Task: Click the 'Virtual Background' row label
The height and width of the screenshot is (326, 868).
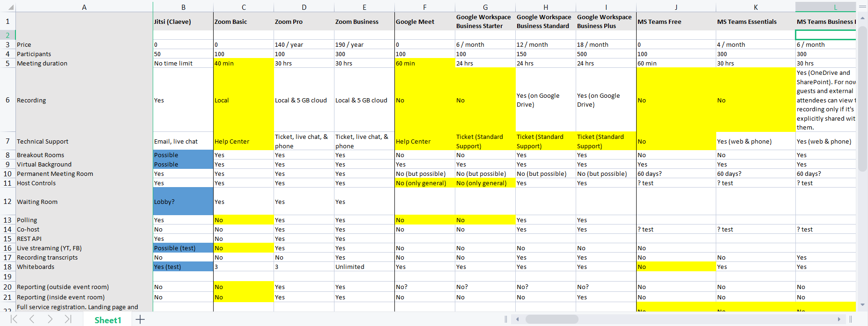Action: (84, 164)
